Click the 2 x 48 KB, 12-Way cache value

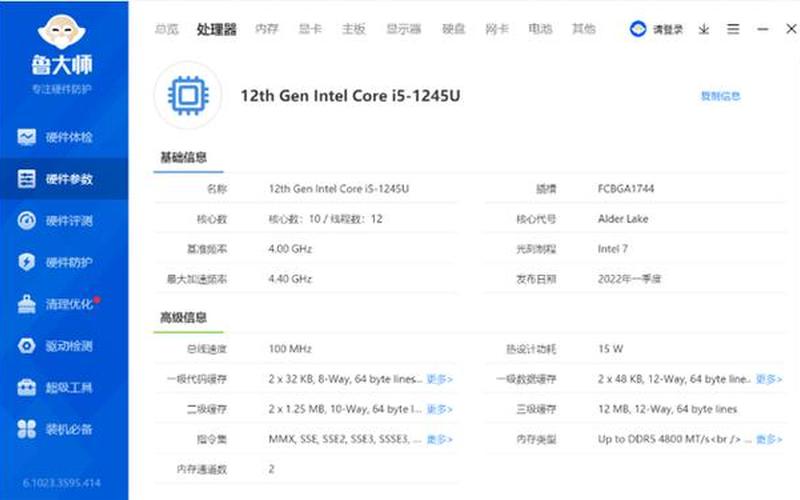click(x=674, y=379)
